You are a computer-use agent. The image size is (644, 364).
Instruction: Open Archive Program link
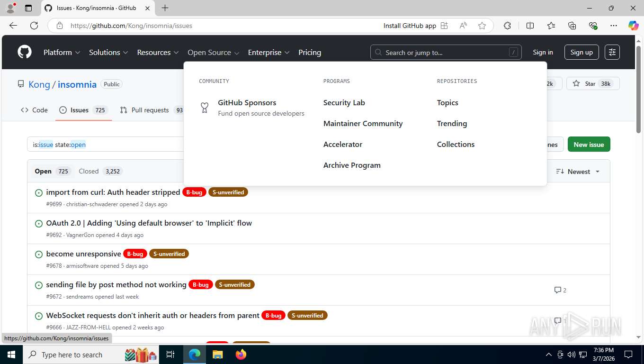352,165
